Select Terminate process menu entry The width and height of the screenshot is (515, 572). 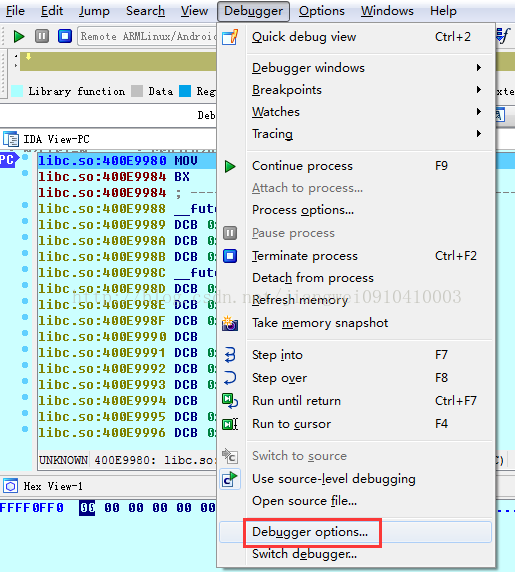tap(356, 256)
